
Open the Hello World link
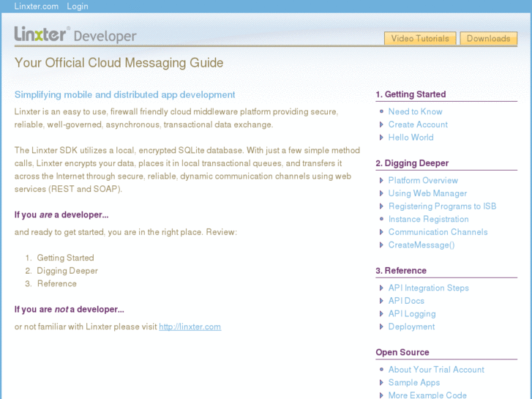coord(411,137)
